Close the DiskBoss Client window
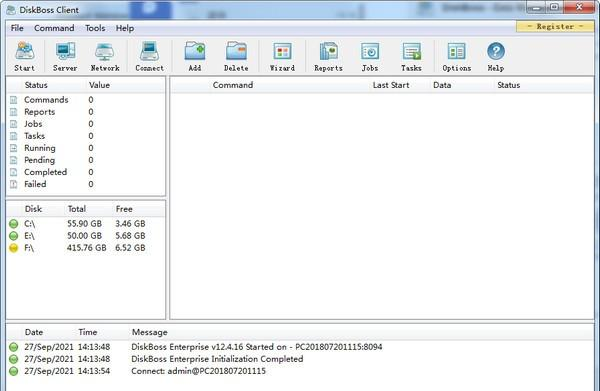The image size is (600, 391). point(579,7)
